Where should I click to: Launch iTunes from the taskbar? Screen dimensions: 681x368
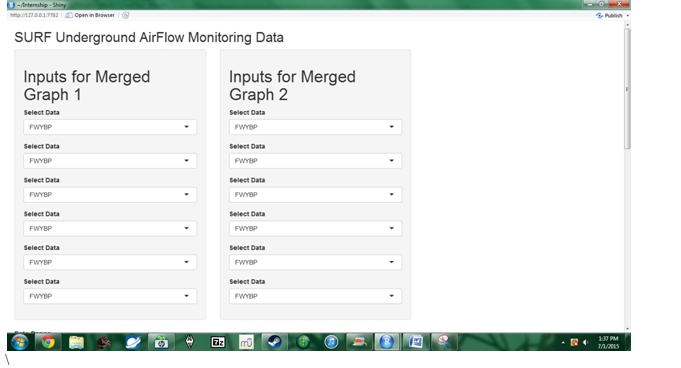[331, 342]
